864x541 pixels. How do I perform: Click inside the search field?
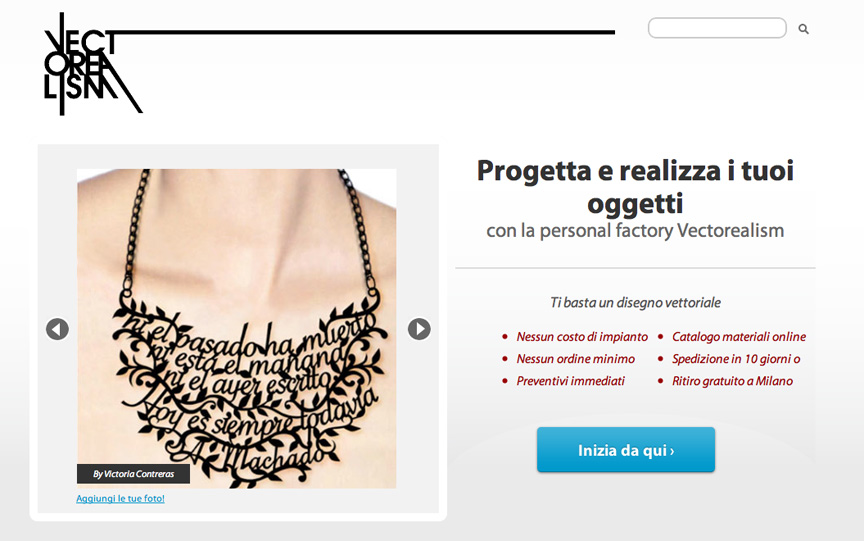(x=717, y=28)
